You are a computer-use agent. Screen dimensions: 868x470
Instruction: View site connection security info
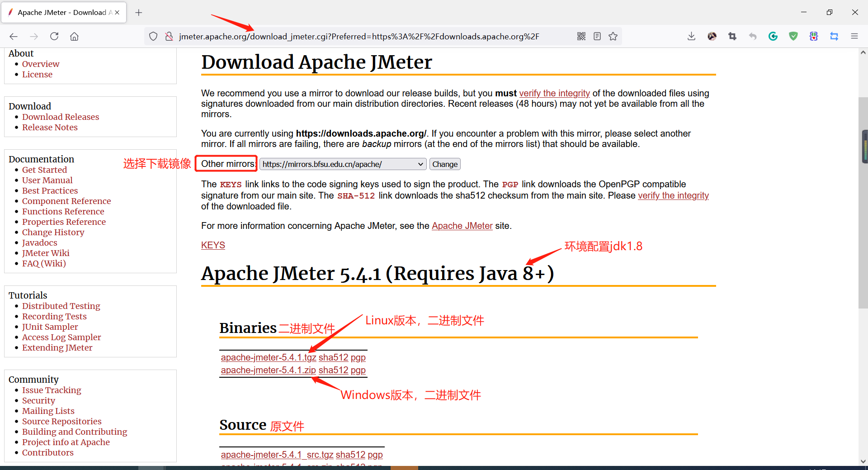169,36
